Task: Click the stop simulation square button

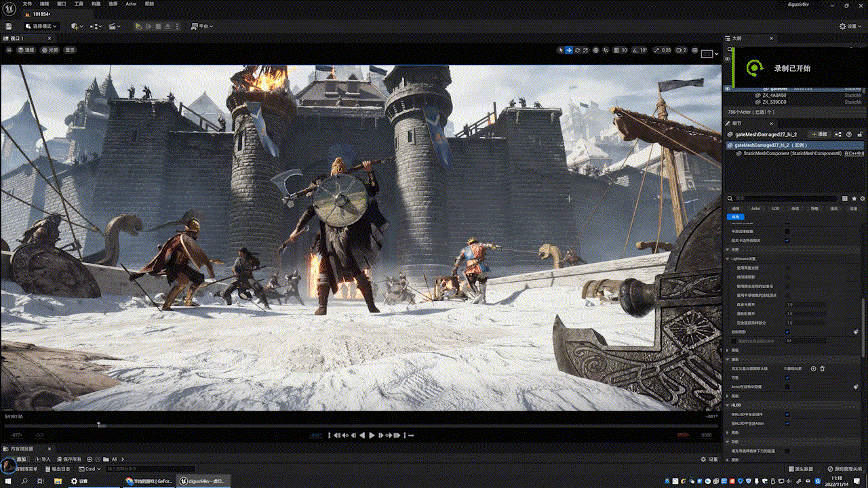Action: pos(158,26)
